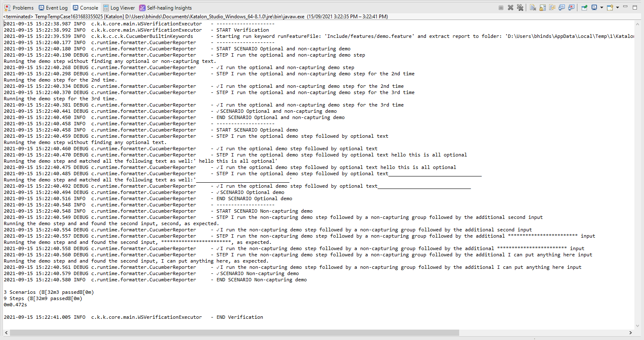Clear the console output
This screenshot has height=340, width=644.
coord(533,7)
